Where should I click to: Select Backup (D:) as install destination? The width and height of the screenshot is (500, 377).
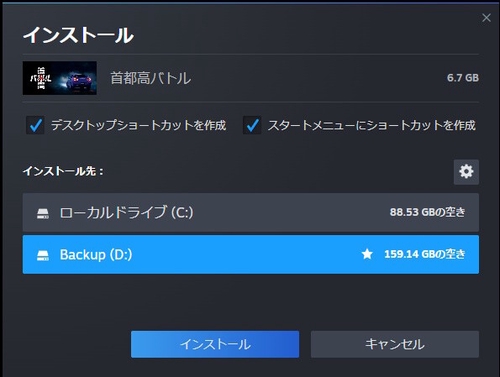[x=251, y=254]
